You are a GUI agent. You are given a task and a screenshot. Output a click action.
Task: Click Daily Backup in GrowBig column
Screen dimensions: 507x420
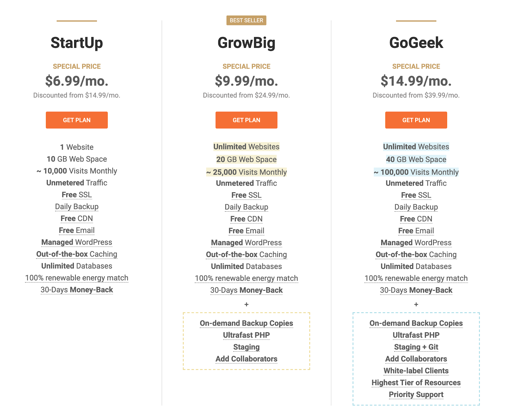246,207
